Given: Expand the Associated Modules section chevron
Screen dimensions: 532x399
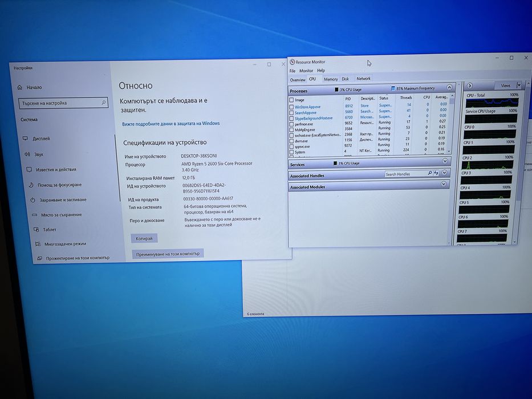Looking at the screenshot, I should [x=443, y=184].
